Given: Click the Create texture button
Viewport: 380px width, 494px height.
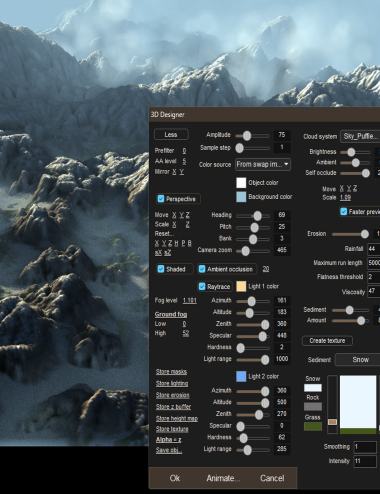Looking at the screenshot, I should click(327, 341).
